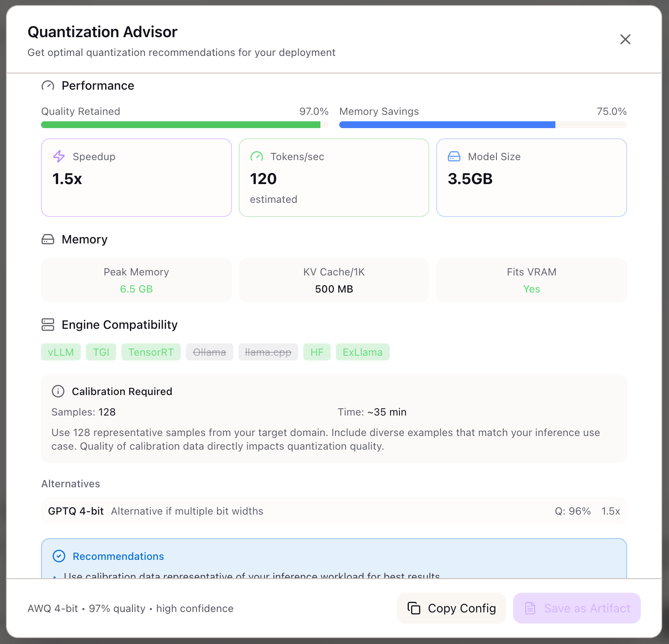
Task: Select the TensorRT engine badge
Action: pyautogui.click(x=151, y=352)
